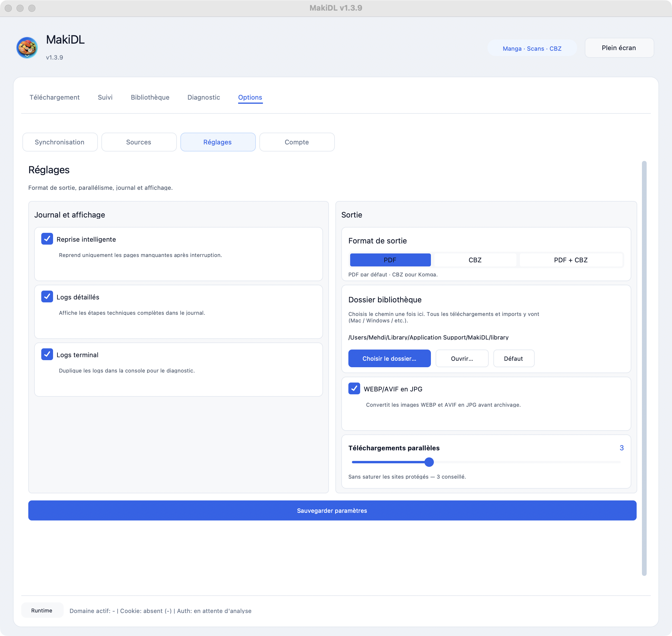Select CBZ output format
The height and width of the screenshot is (636, 672).
[x=475, y=260]
